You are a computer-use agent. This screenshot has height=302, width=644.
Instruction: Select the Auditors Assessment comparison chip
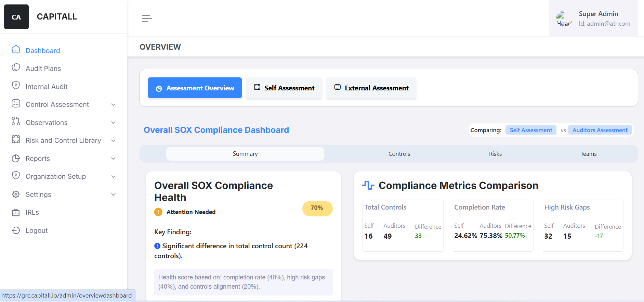click(600, 130)
